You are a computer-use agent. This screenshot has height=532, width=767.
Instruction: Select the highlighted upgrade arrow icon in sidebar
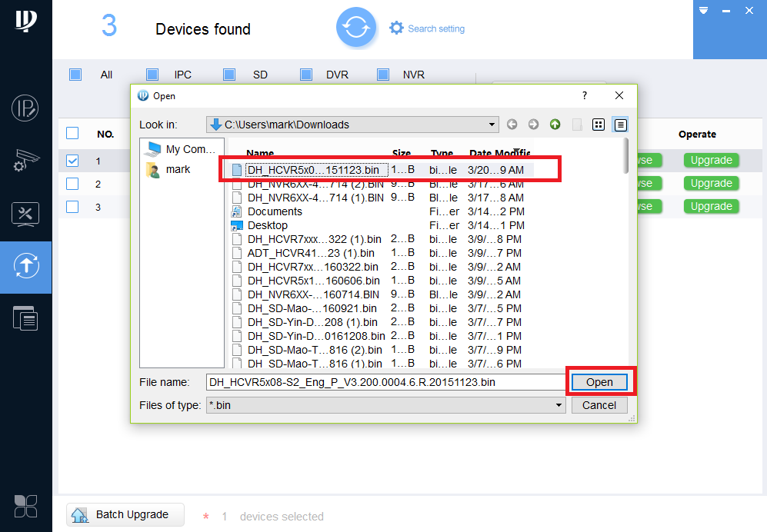tap(25, 267)
